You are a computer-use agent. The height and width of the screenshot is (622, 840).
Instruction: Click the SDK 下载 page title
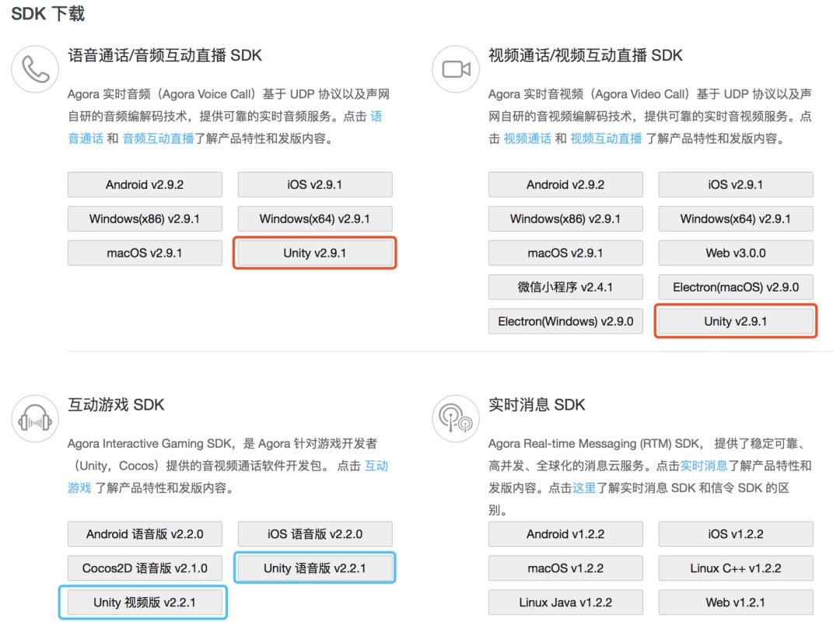pos(47,13)
